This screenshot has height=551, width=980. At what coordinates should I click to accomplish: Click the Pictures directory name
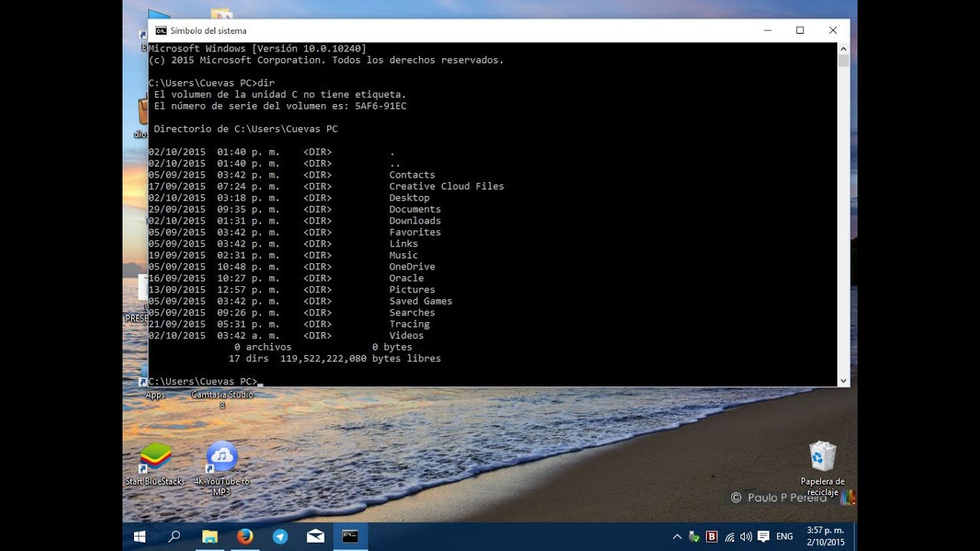click(x=412, y=290)
